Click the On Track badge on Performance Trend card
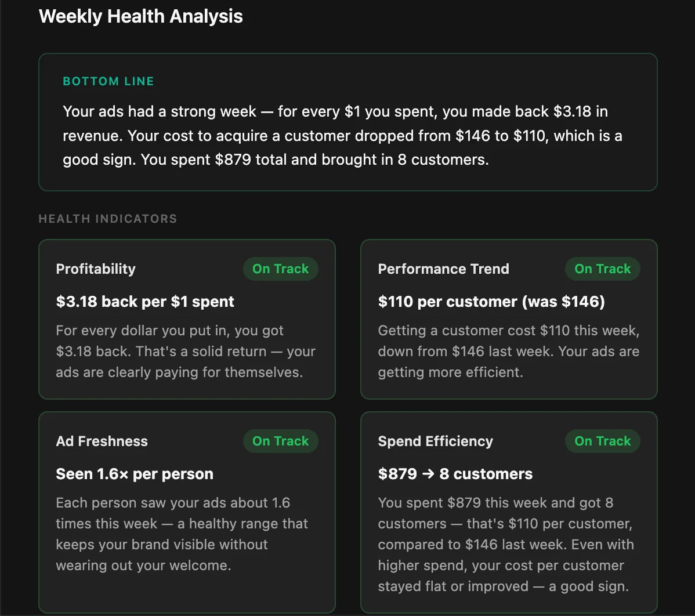This screenshot has width=695, height=616. tap(602, 269)
